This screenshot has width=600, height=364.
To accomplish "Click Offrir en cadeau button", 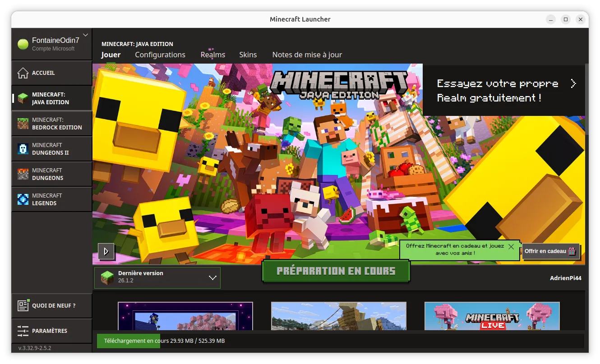I will pyautogui.click(x=551, y=251).
